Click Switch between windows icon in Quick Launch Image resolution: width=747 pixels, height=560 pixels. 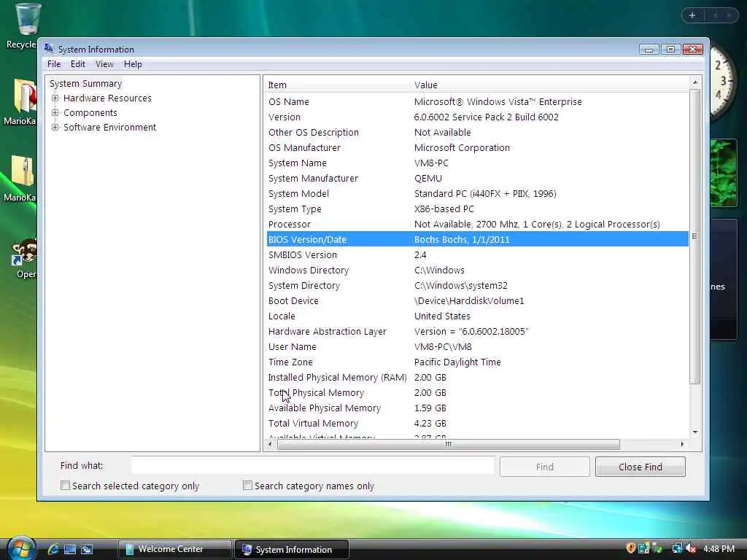click(x=87, y=549)
